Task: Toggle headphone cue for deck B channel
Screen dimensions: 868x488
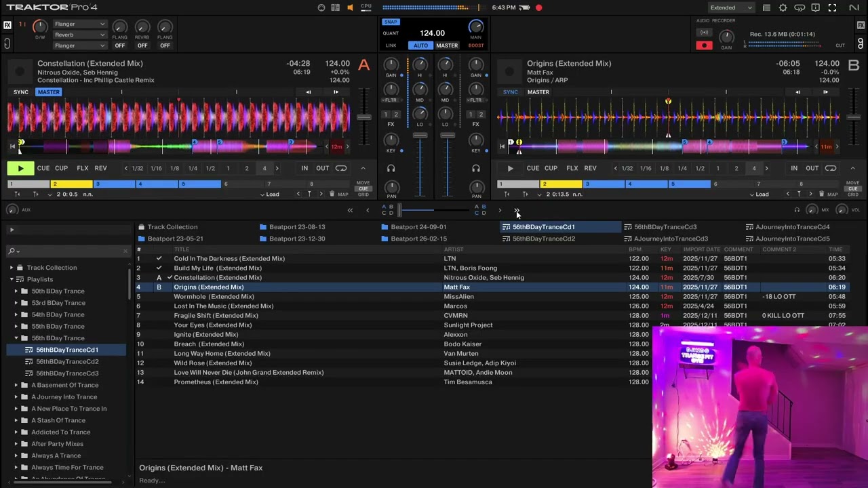Action: [x=476, y=168]
